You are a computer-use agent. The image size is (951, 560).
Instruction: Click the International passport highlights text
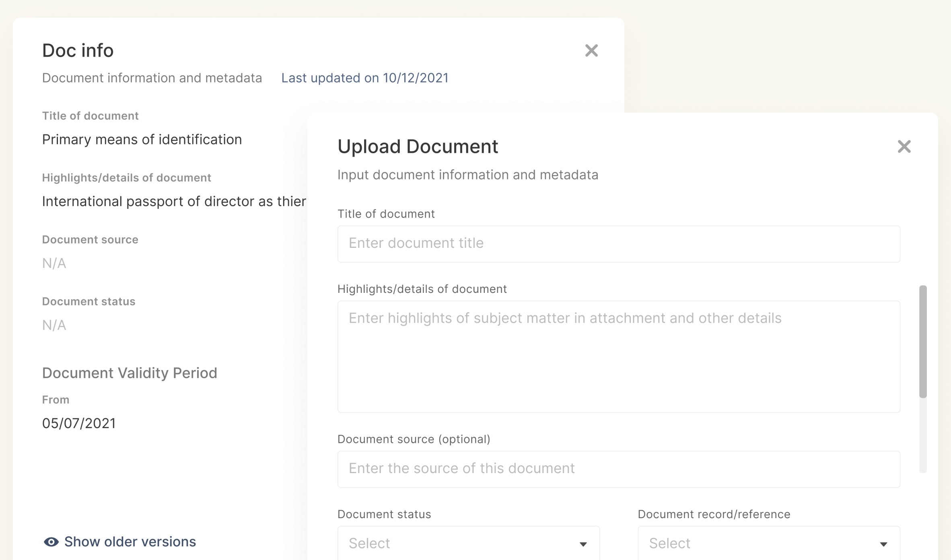pyautogui.click(x=174, y=202)
